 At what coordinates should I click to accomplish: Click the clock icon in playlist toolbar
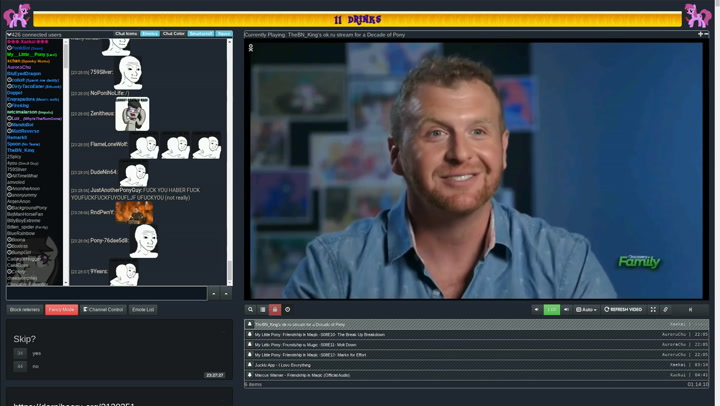[x=288, y=310]
